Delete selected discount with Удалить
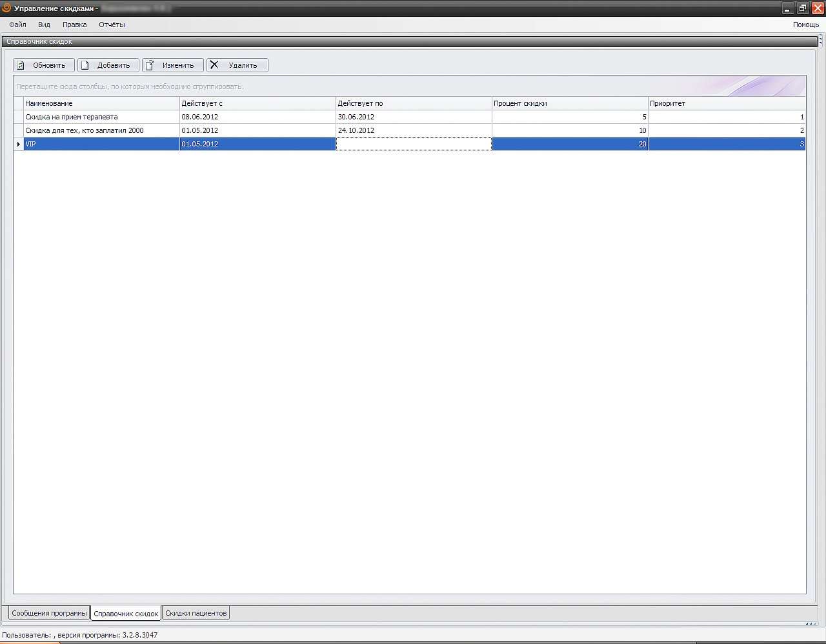826x644 pixels. pos(237,65)
